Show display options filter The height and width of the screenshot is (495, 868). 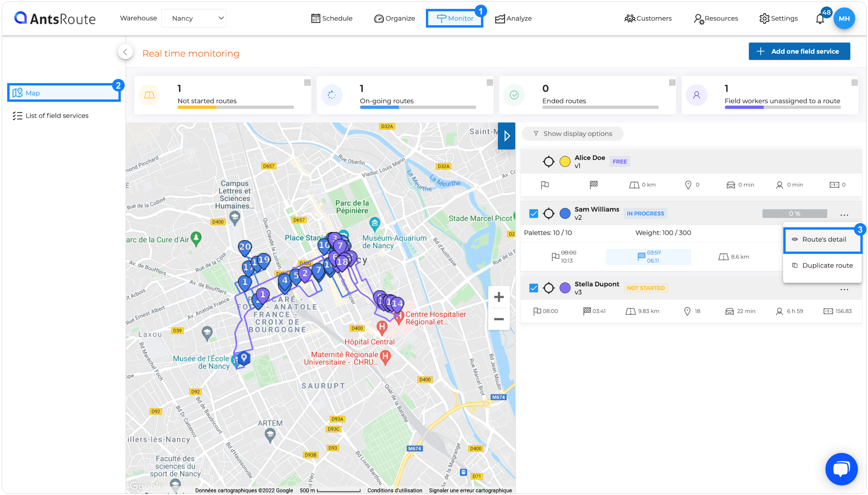573,134
